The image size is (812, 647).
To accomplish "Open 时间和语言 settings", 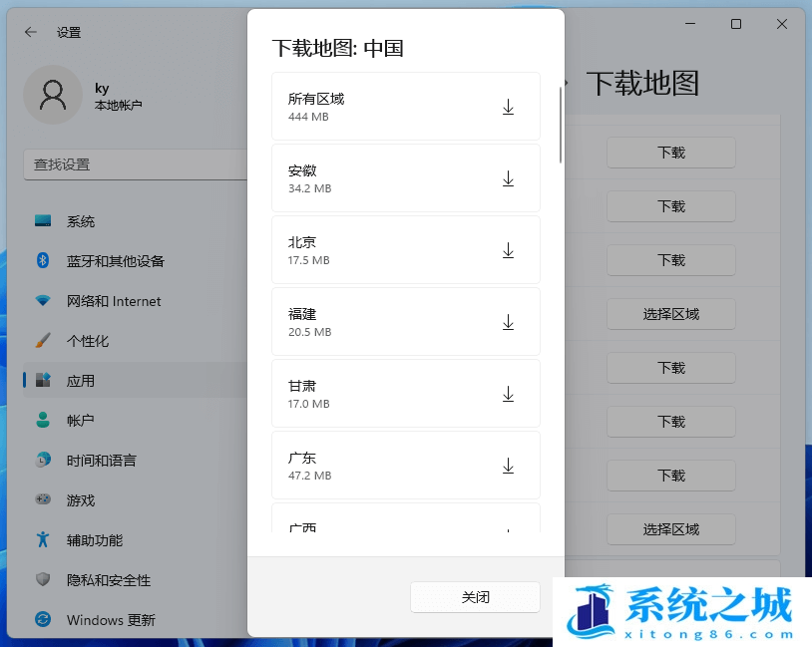I will (101, 461).
